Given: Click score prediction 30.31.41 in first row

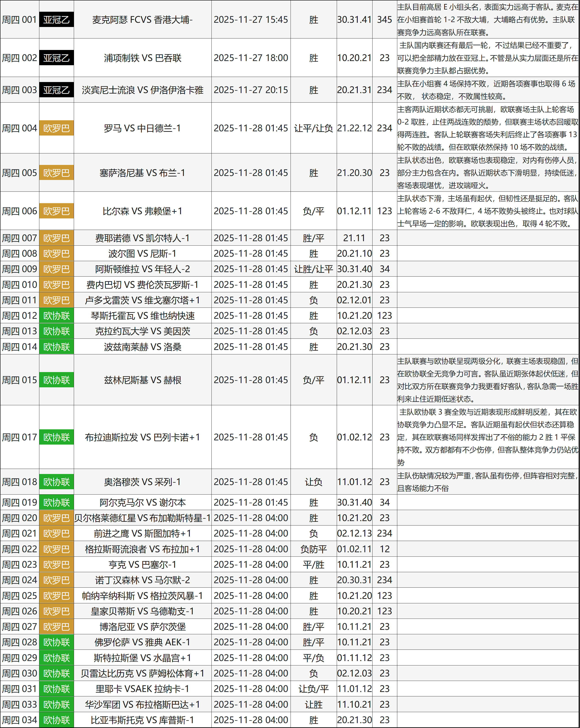Looking at the screenshot, I should click(354, 20).
